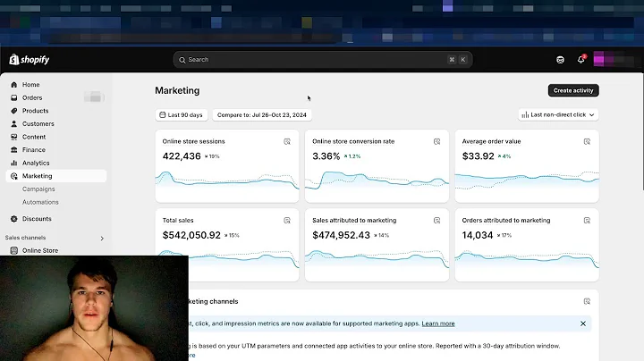The height and width of the screenshot is (361, 644).
Task: Open Orders page
Action: click(32, 97)
